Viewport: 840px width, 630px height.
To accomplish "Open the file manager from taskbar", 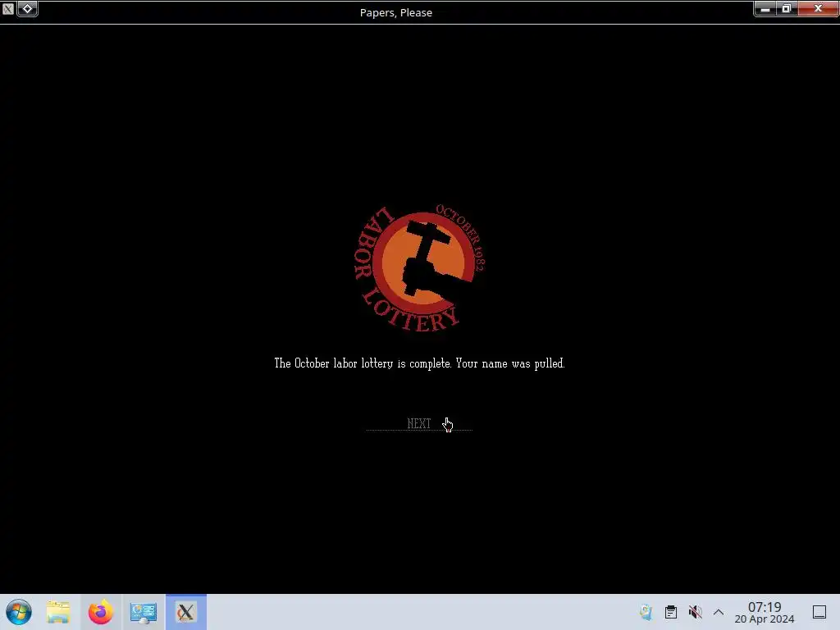I will [58, 612].
